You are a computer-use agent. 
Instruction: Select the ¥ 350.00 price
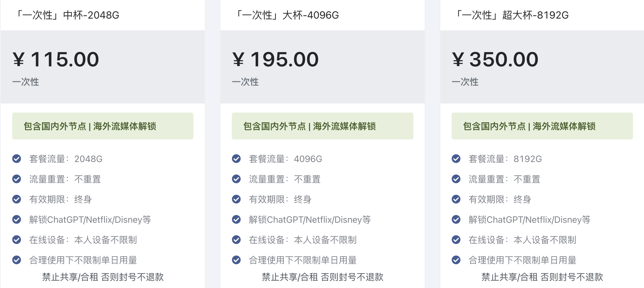(495, 60)
